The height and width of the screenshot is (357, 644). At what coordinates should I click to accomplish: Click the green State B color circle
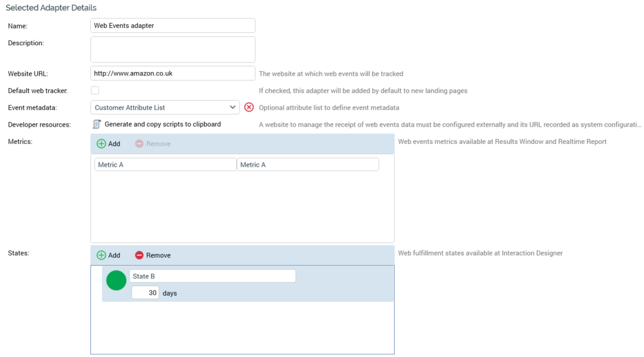(x=117, y=281)
